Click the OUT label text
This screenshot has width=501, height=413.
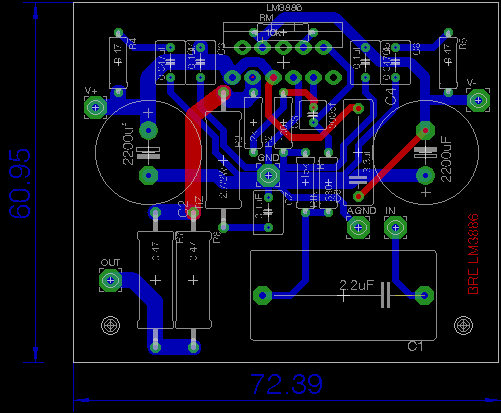(110, 263)
